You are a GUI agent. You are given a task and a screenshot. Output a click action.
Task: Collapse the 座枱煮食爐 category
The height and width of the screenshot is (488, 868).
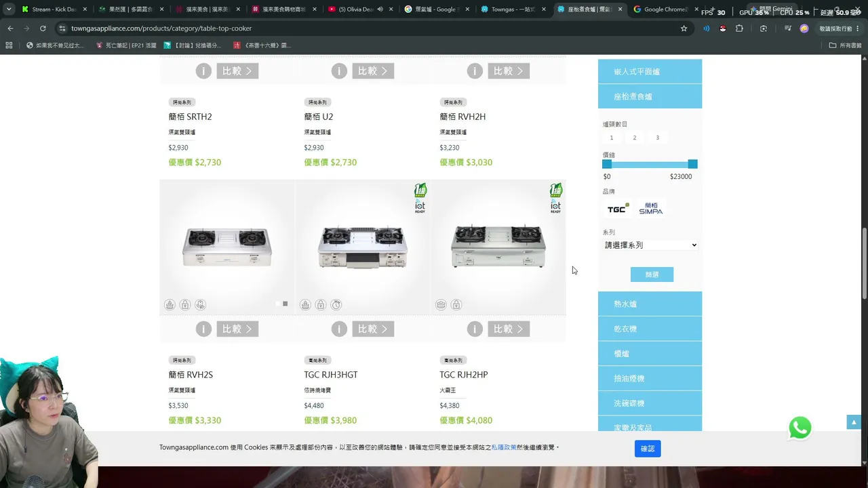(650, 96)
